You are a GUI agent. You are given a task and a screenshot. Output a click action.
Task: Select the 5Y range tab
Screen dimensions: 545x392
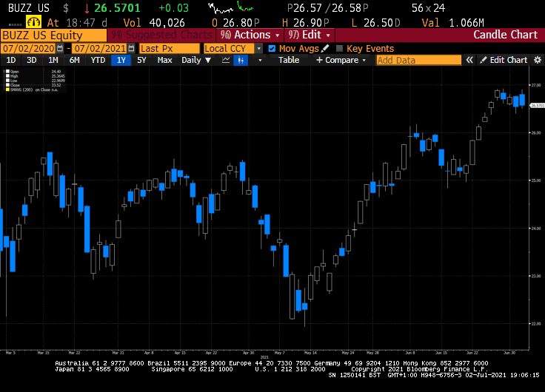click(x=141, y=60)
